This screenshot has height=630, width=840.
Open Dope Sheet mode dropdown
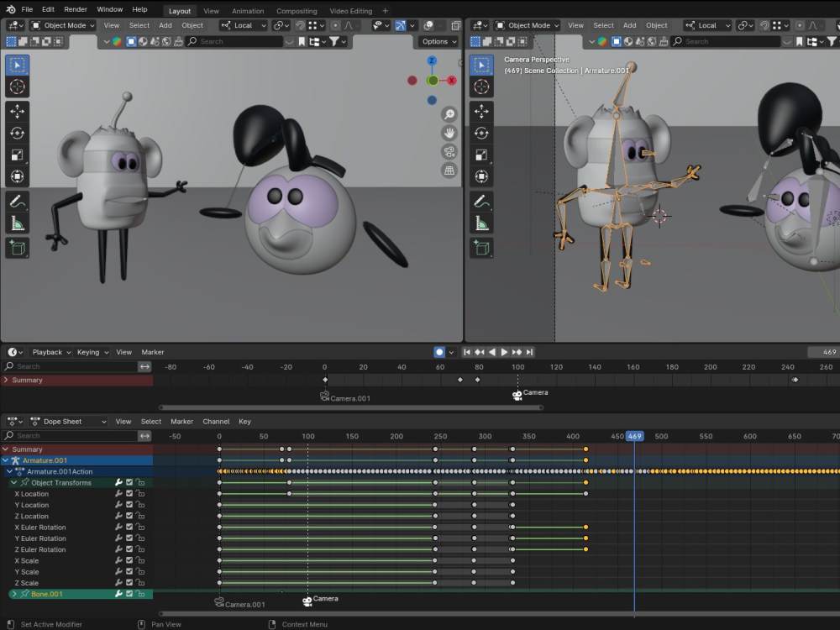pos(68,422)
